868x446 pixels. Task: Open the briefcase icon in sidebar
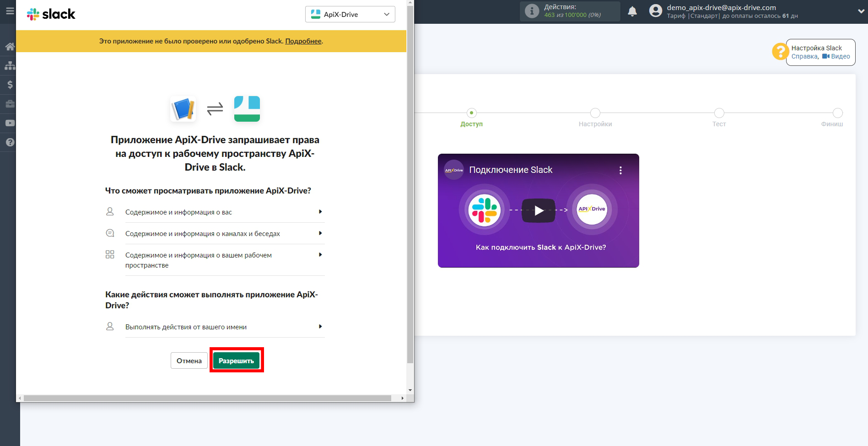(x=10, y=104)
